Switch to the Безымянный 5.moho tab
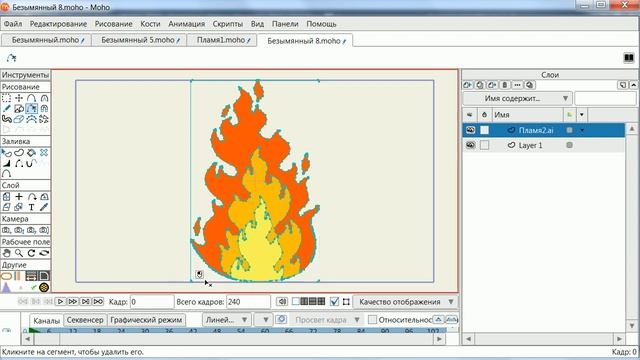 [x=140, y=40]
